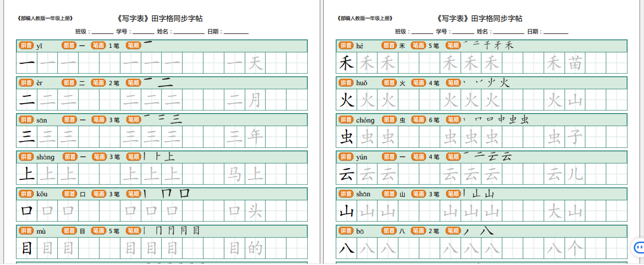
Task: Click the bold model character 山
Action: [346, 211]
